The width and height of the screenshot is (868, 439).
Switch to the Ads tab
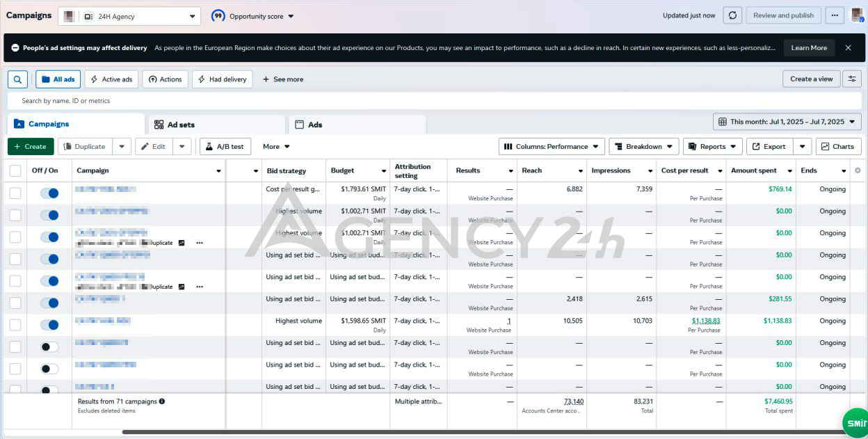tap(357, 125)
